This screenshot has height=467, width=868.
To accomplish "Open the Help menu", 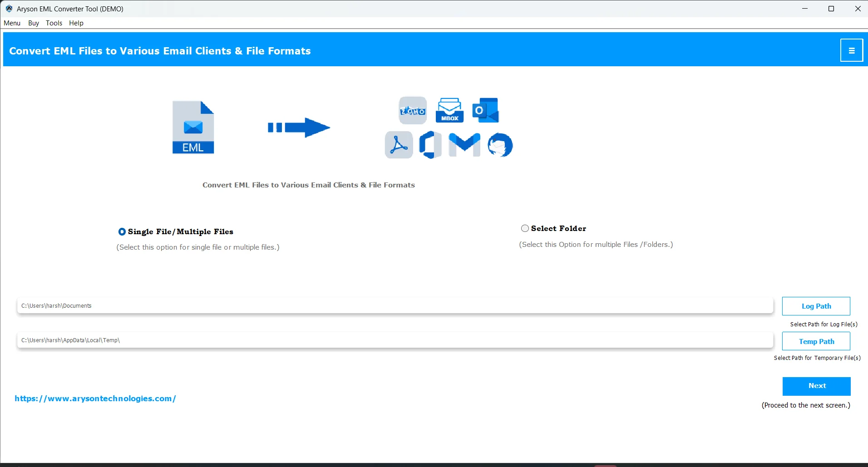I will pos(76,23).
